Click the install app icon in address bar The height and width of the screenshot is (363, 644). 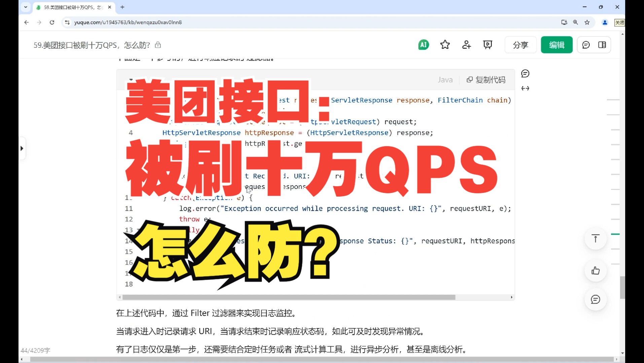click(x=564, y=22)
